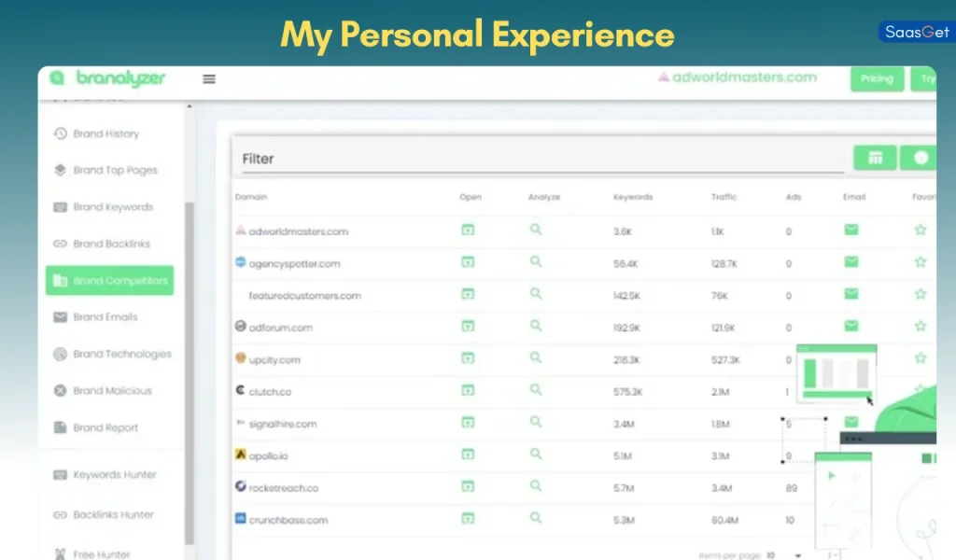Open clutch.co open icon
This screenshot has height=560, width=956.
[468, 390]
